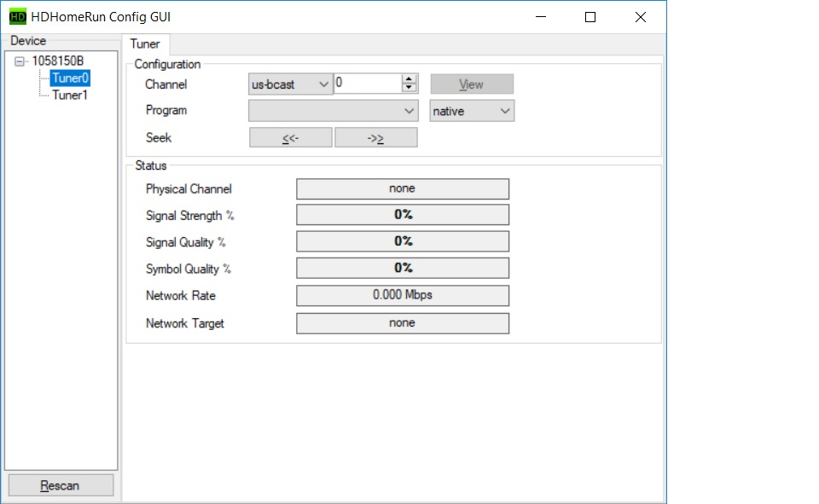Decrease channel number with down arrow

[409, 88]
